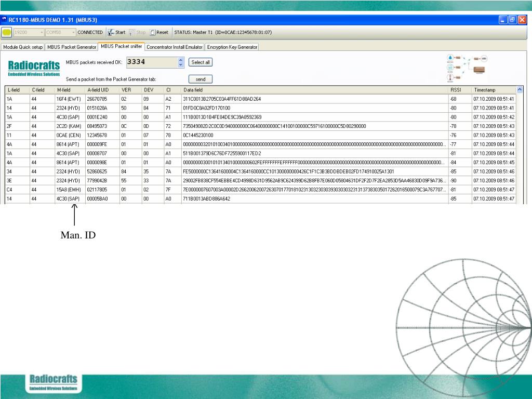The width and height of the screenshot is (532, 399).
Task: Click the send button
Action: coord(201,79)
